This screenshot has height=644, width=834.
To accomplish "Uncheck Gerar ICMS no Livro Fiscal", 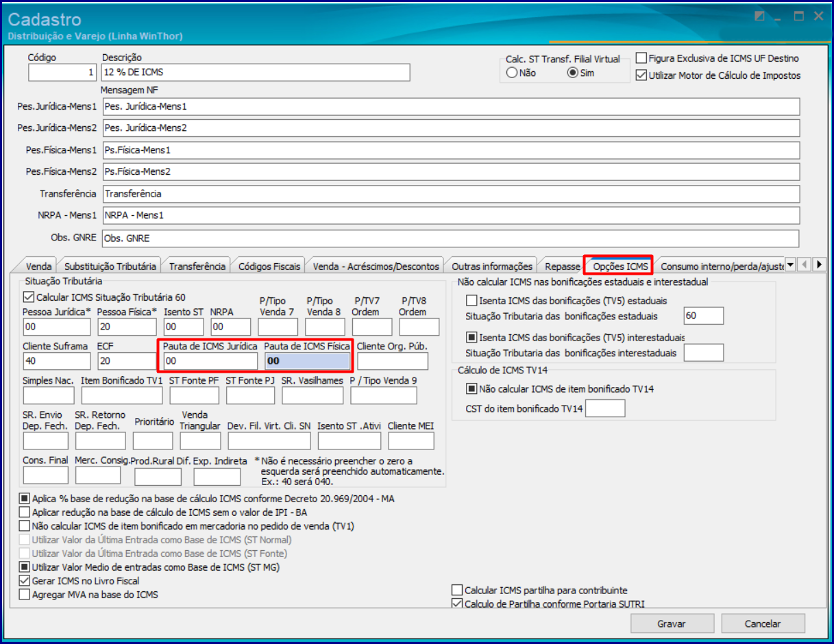I will coord(25,581).
